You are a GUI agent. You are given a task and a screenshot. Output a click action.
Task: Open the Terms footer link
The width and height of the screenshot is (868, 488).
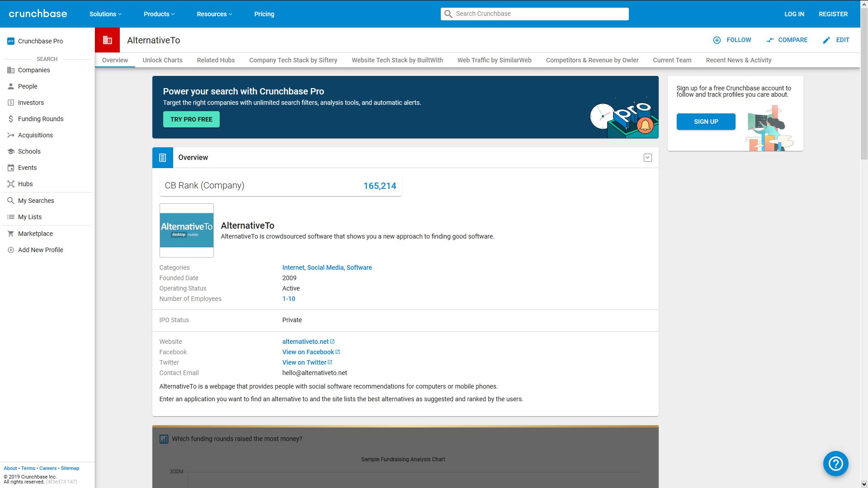coord(28,468)
